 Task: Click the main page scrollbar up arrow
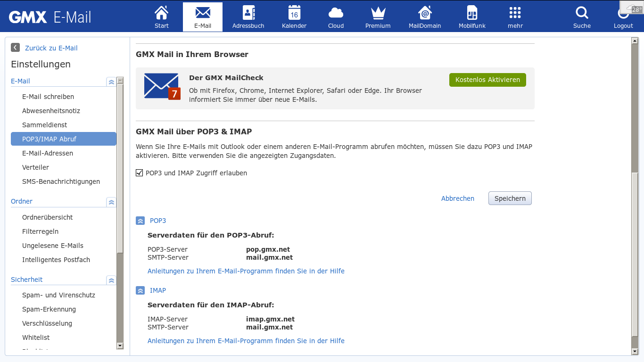click(x=635, y=41)
